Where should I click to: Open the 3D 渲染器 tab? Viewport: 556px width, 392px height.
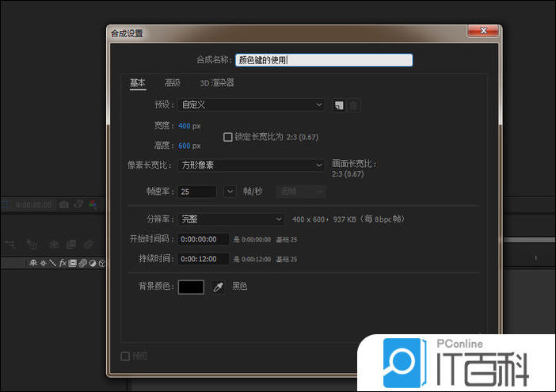217,83
